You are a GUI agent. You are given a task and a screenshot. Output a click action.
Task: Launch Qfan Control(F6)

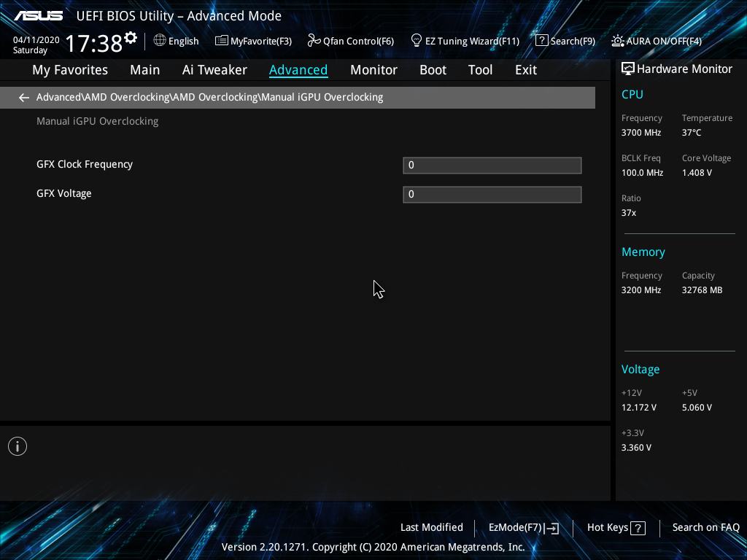coord(358,42)
